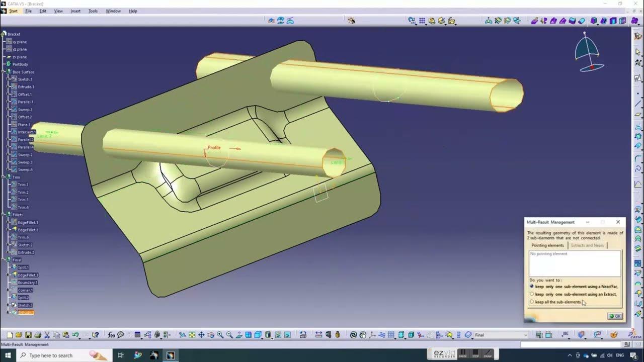Open the Tools menu

tap(93, 11)
